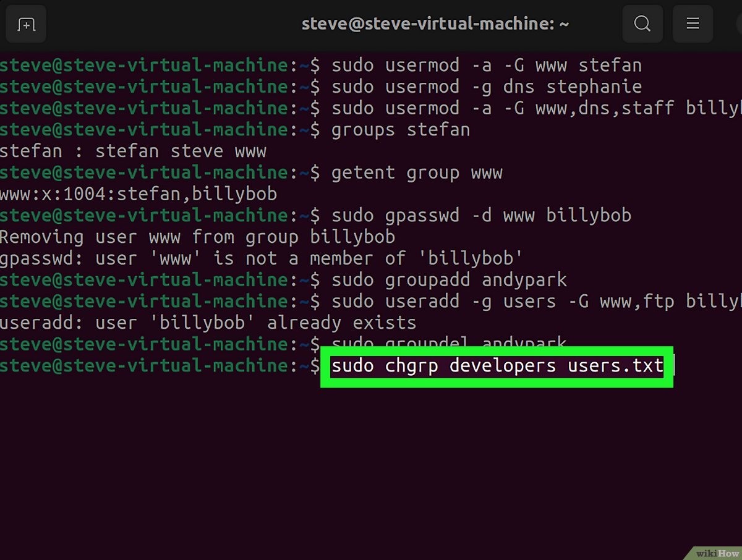Click the 'groups stefan' command

(x=401, y=130)
